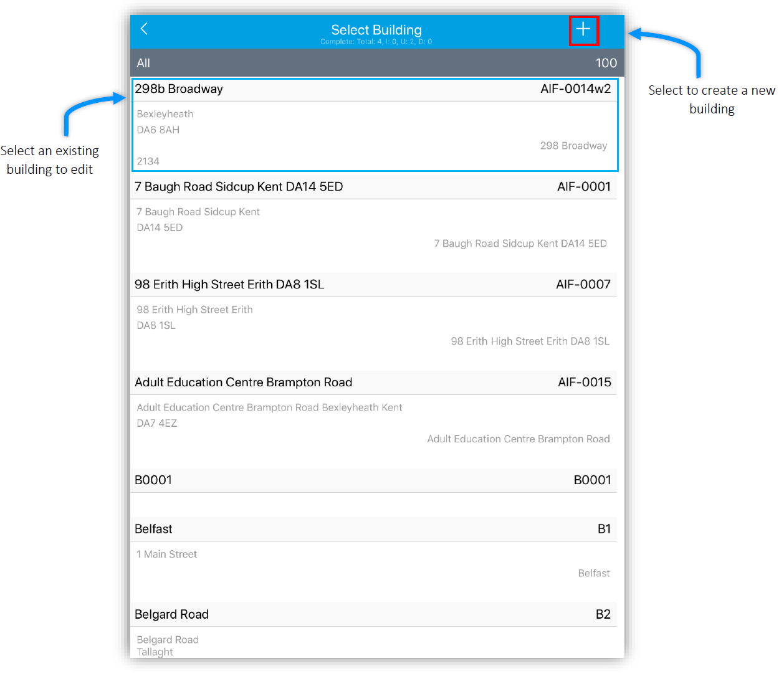Image resolution: width=784 pixels, height=681 pixels.
Task: Click building code AIF-0015
Action: point(584,383)
